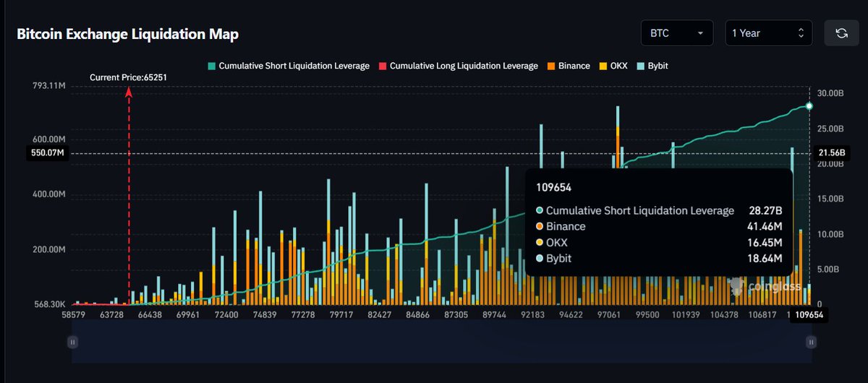Click the 550.07M left axis marker
868x383 pixels.
coord(49,153)
